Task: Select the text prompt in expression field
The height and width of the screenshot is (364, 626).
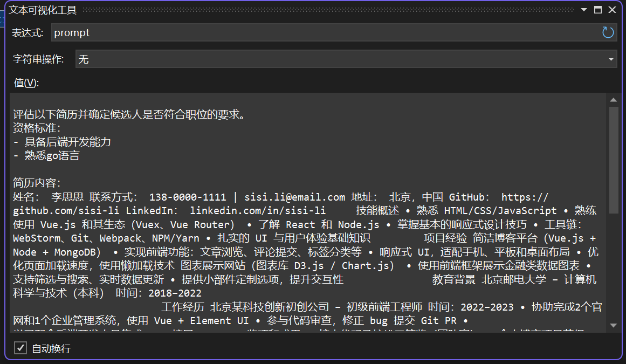Action: tap(71, 32)
